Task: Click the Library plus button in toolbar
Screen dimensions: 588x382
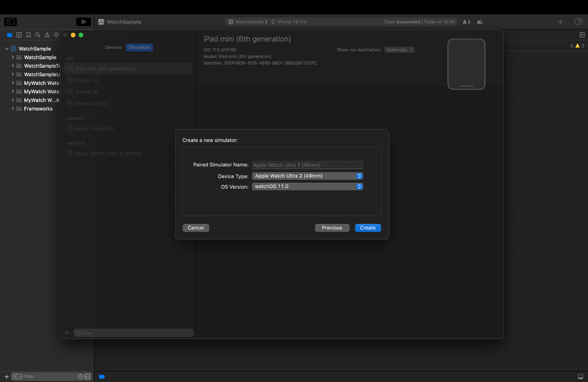Action: [x=560, y=22]
